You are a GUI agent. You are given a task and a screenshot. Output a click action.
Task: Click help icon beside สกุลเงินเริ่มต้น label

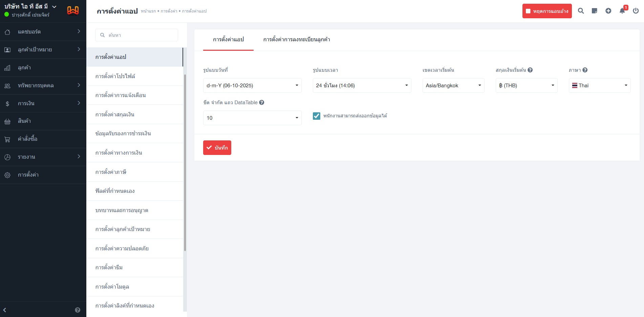[530, 70]
